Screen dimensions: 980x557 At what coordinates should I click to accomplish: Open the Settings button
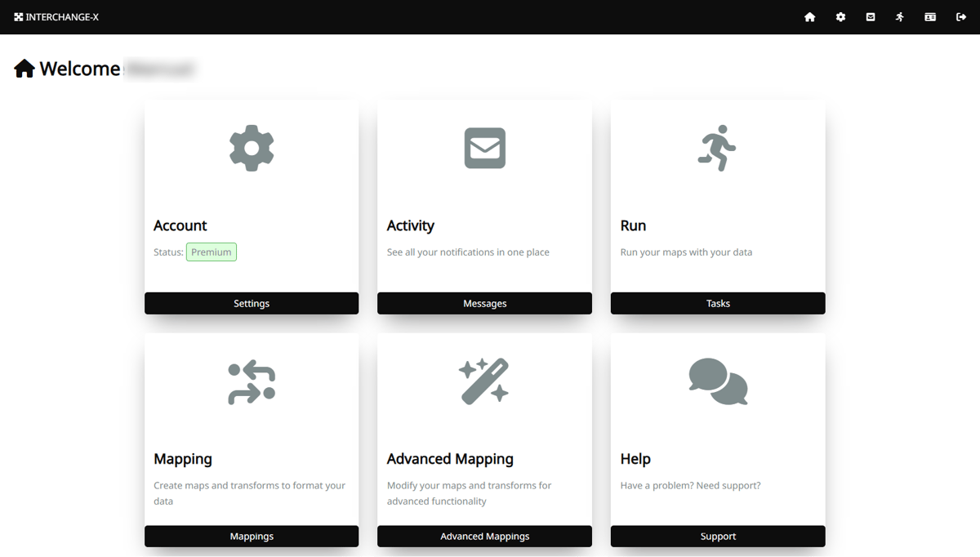pyautogui.click(x=252, y=303)
